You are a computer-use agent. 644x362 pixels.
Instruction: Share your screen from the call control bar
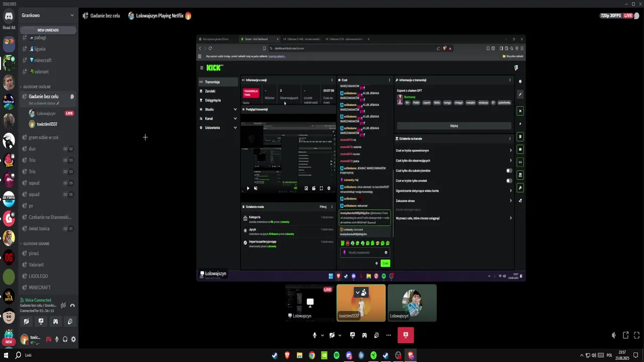352,335
